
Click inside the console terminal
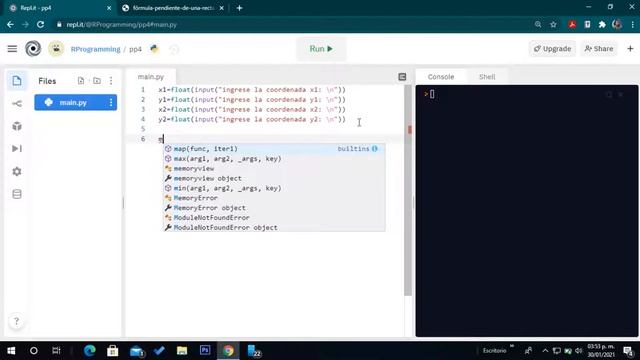(x=527, y=211)
